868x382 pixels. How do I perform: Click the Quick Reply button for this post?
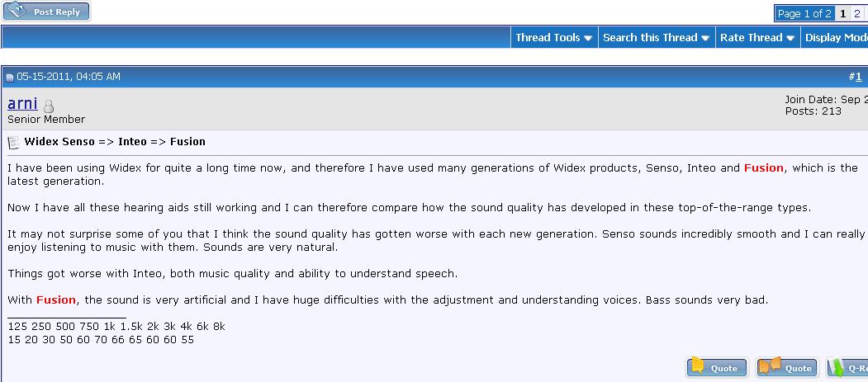(847, 368)
